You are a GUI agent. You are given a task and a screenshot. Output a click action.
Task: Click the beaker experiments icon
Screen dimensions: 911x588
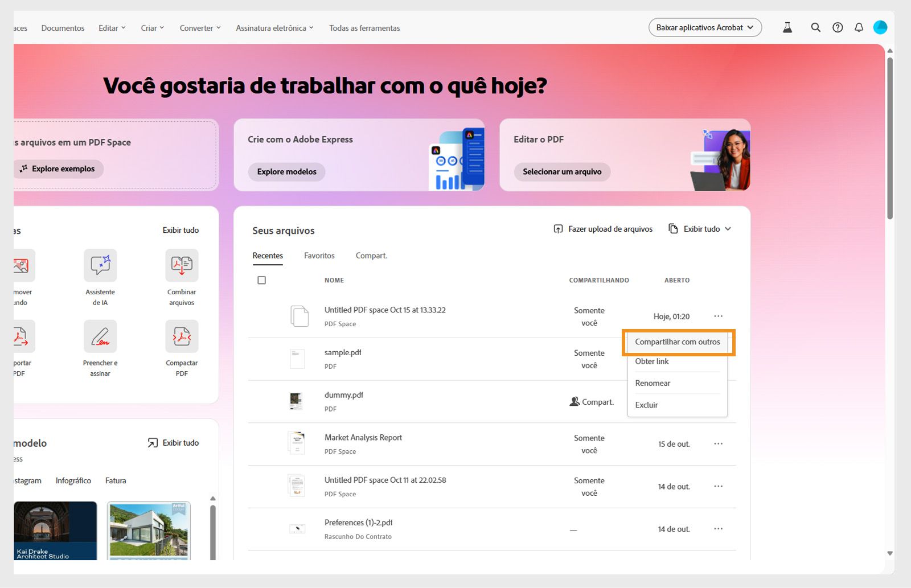[787, 27]
